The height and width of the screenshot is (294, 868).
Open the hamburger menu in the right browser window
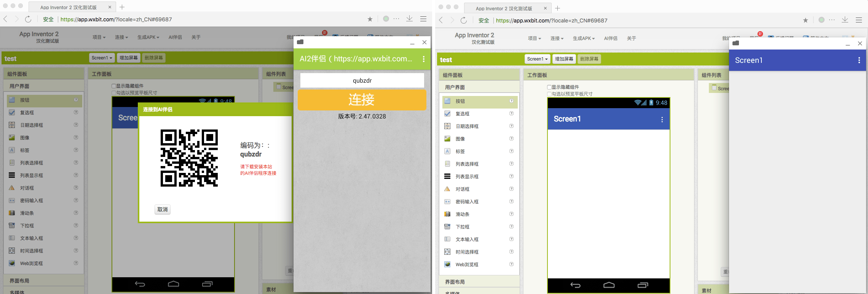click(x=858, y=20)
